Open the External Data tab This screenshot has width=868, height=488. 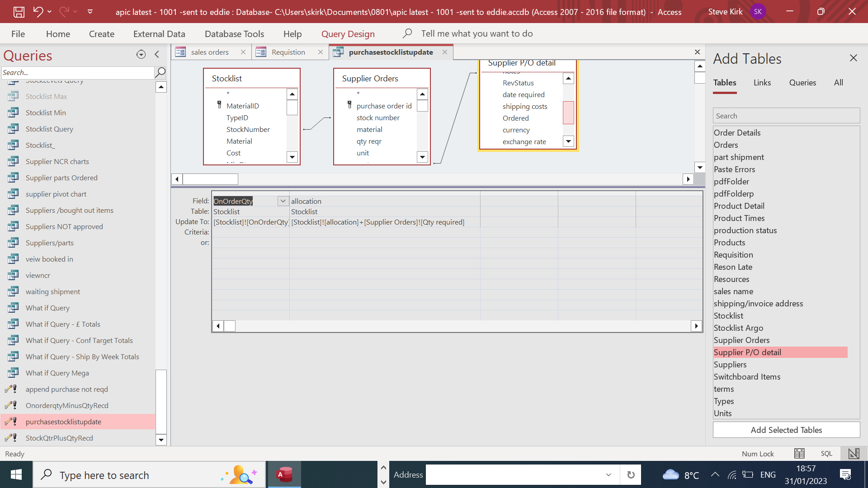point(159,34)
